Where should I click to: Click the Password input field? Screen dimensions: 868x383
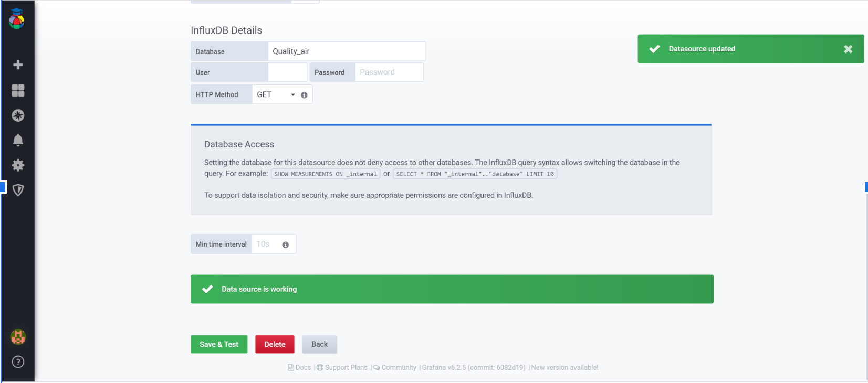[x=389, y=72]
